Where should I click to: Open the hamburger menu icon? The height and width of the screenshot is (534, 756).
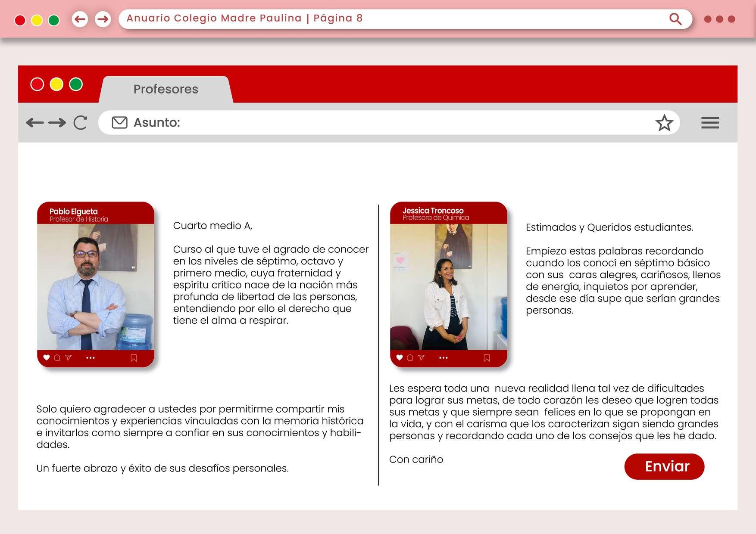(x=710, y=123)
